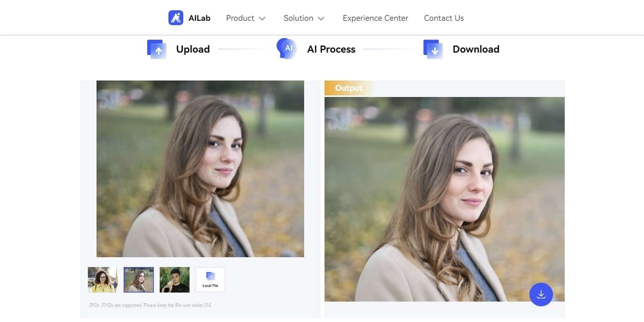644x322 pixels.
Task: Click the Local File upload button
Action: click(x=210, y=279)
